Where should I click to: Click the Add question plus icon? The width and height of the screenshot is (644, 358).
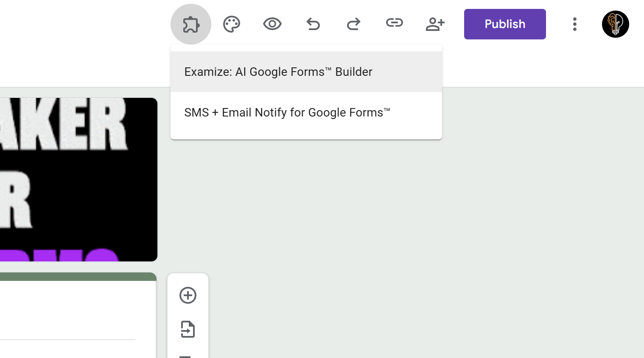(x=188, y=295)
